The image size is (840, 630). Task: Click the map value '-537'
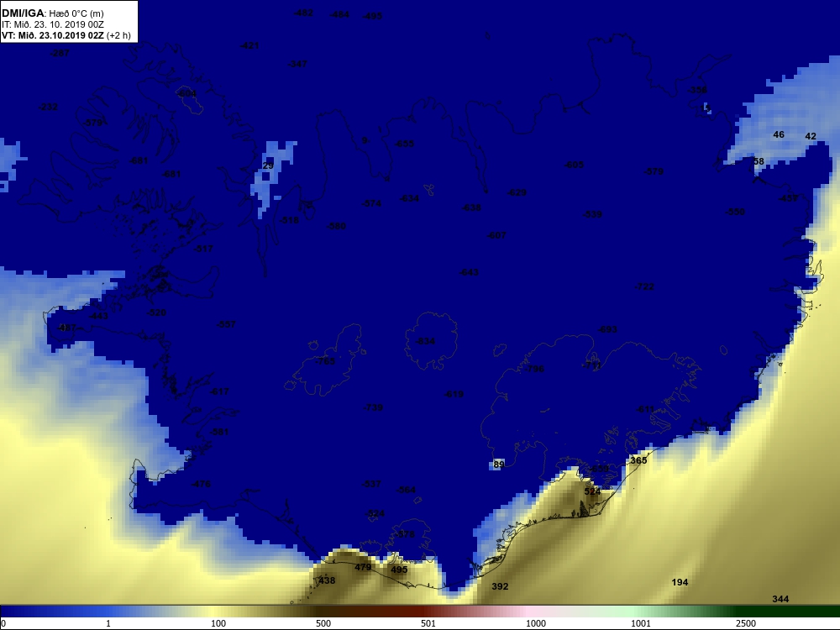pos(371,484)
